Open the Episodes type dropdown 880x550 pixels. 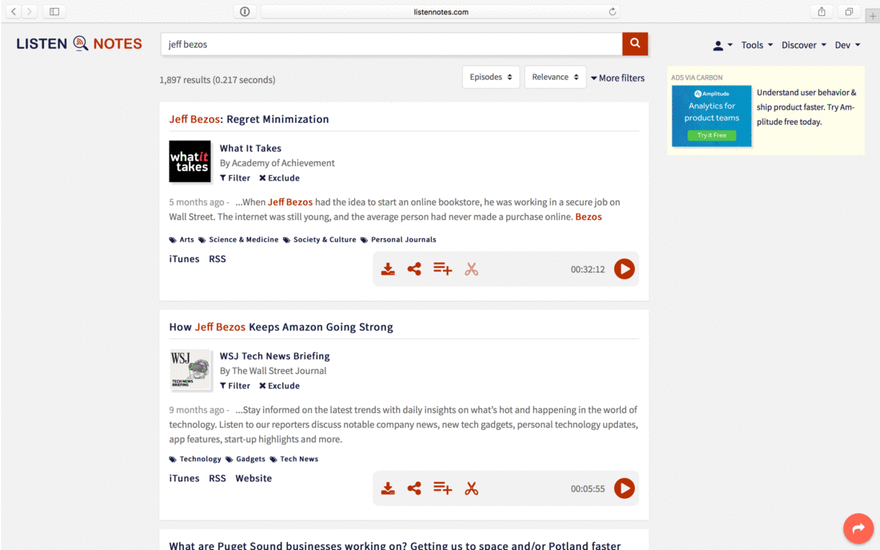[491, 77]
